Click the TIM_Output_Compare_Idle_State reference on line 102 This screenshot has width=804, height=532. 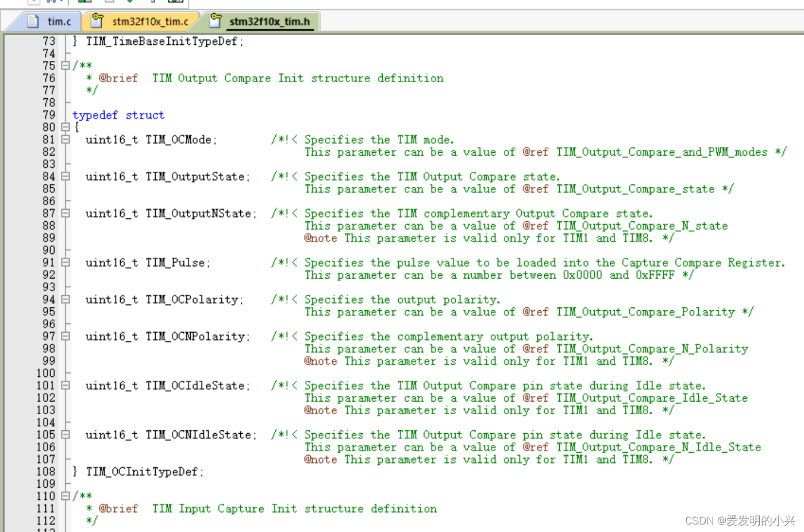pos(652,398)
